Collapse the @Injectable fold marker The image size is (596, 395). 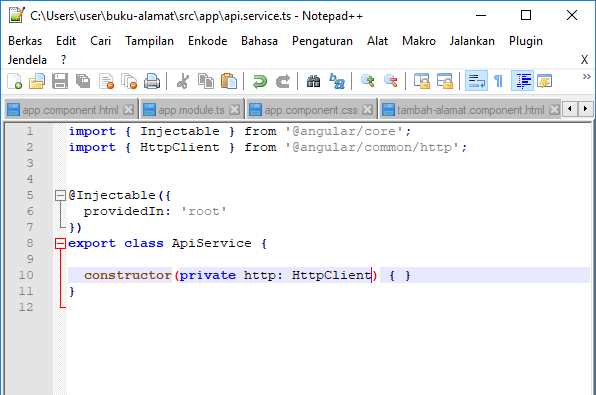(x=60, y=195)
